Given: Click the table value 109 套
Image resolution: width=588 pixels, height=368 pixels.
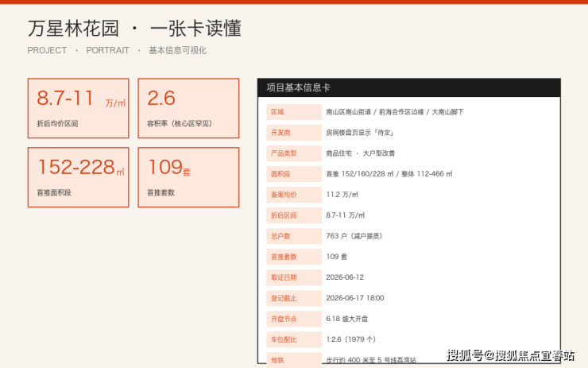Looking at the screenshot, I should click(x=336, y=257).
